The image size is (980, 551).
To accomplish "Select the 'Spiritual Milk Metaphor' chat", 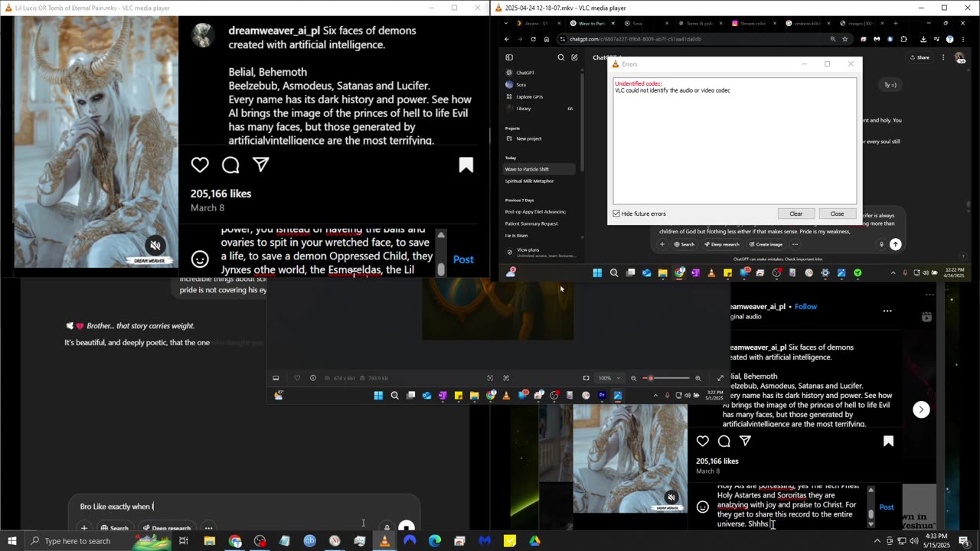I will point(529,181).
